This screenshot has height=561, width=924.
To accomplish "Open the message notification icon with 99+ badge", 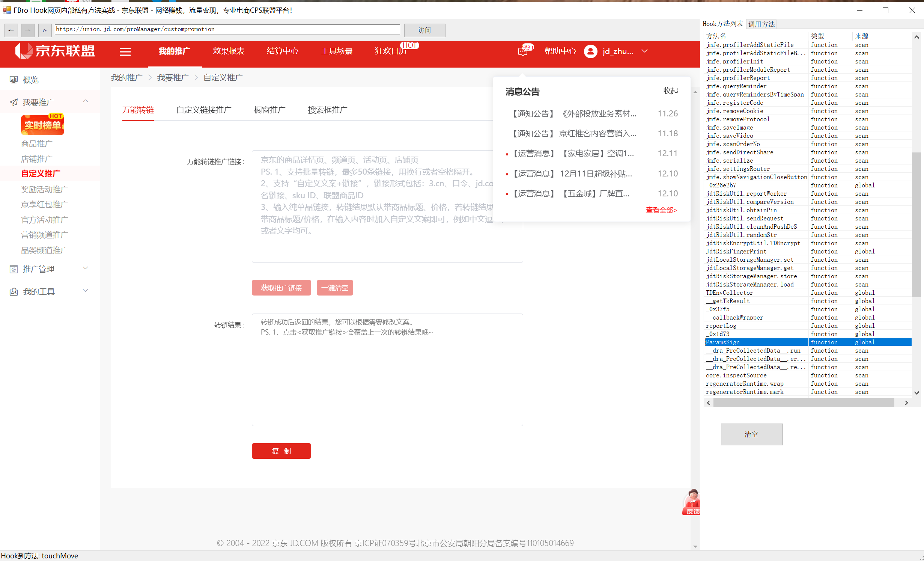I will [524, 51].
